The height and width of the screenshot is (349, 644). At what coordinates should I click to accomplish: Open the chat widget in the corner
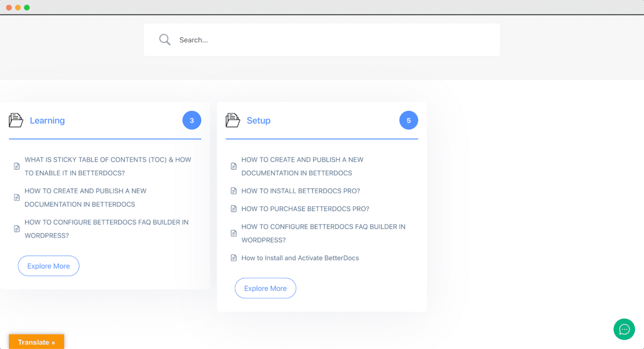(624, 329)
